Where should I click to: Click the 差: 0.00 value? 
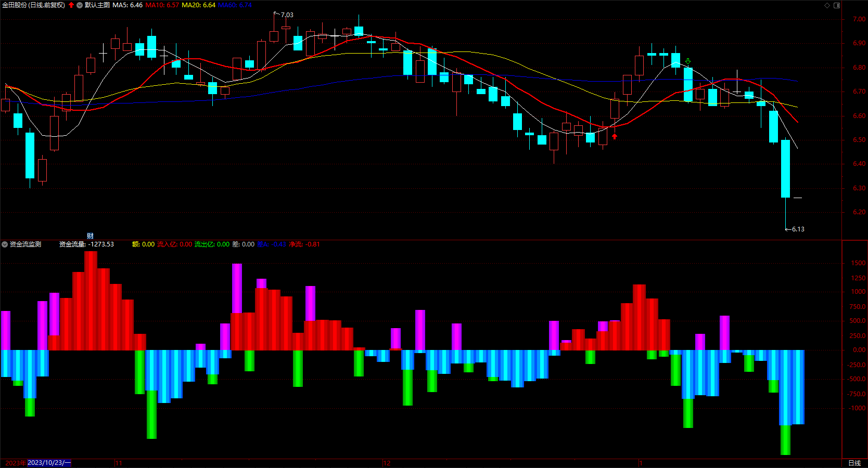pyautogui.click(x=243, y=244)
